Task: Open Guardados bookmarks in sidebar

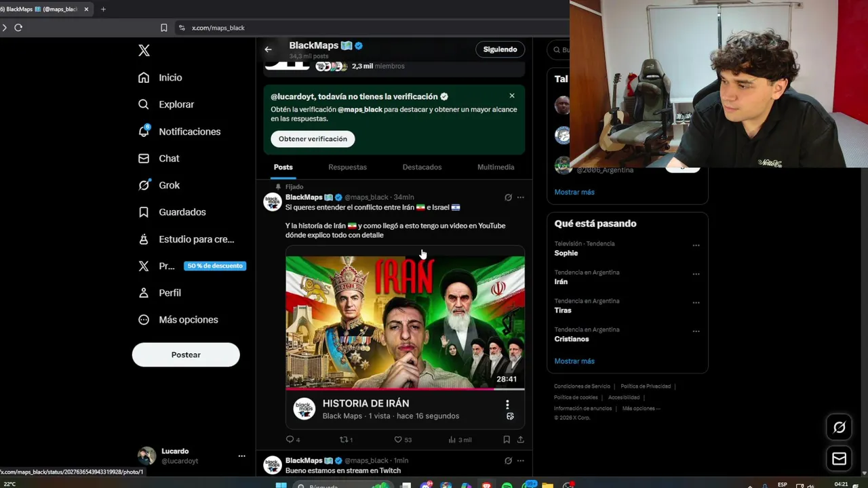Action: click(x=172, y=212)
